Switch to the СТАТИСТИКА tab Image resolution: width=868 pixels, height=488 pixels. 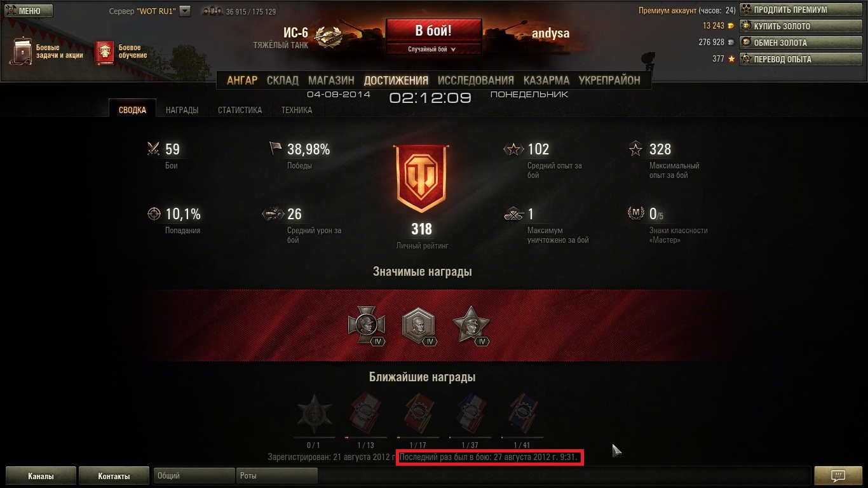(240, 110)
